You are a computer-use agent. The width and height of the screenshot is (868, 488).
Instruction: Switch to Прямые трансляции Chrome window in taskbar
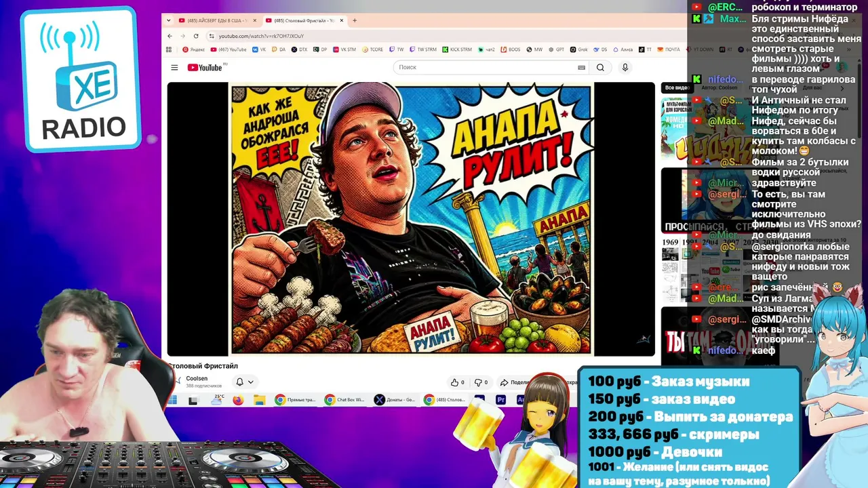pos(295,400)
